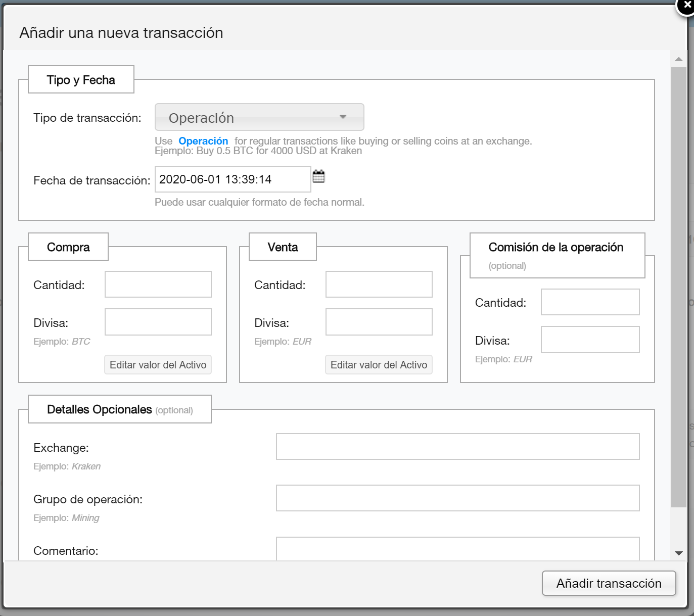This screenshot has height=616, width=694.
Task: Click the Comisión Divisa input field
Action: [590, 340]
